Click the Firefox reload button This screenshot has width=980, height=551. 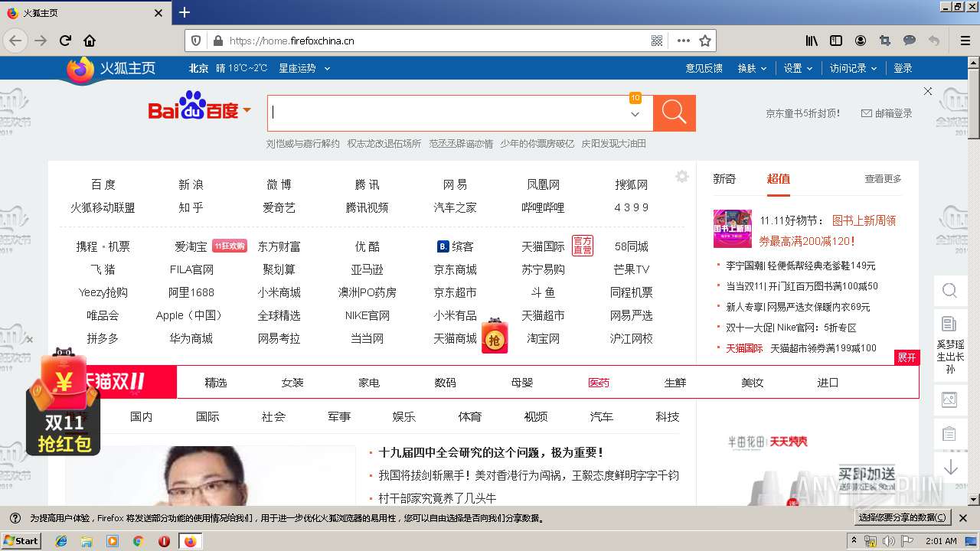(66, 41)
